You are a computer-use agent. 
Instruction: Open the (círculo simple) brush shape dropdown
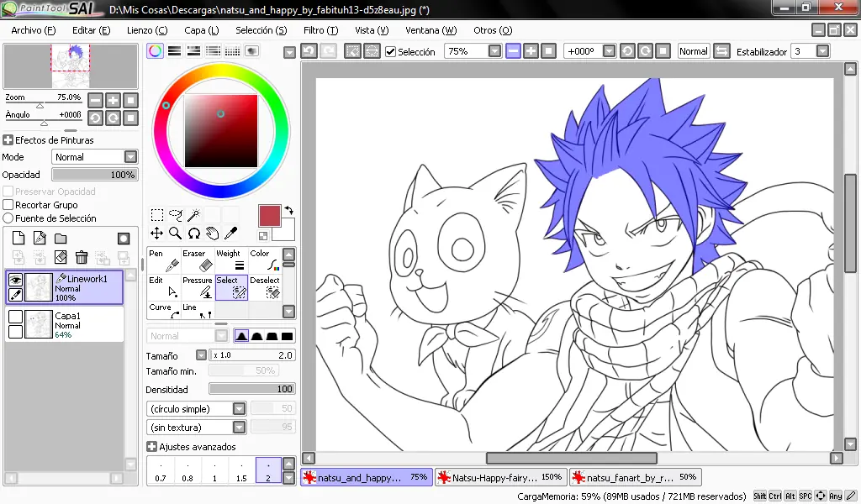tap(239, 408)
